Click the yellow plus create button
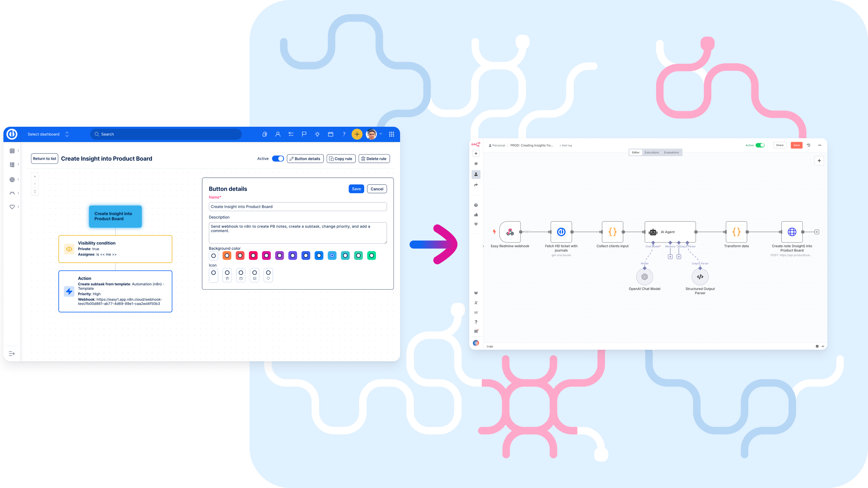 357,134
